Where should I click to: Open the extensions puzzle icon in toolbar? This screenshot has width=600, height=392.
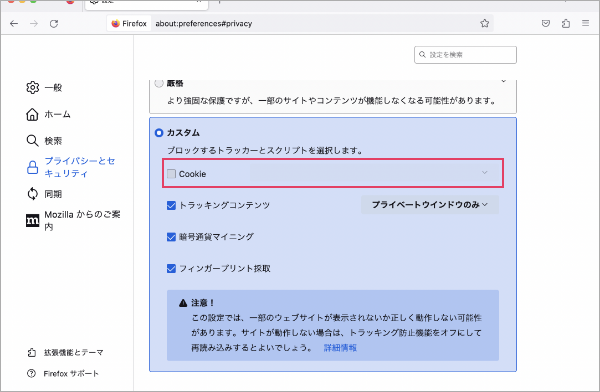pyautogui.click(x=566, y=23)
